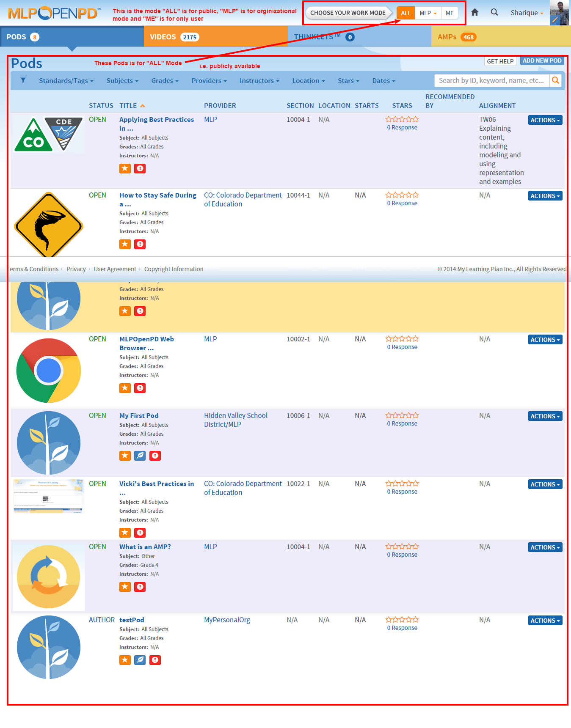Click red alert icon under What is an AMP?

pos(140,587)
